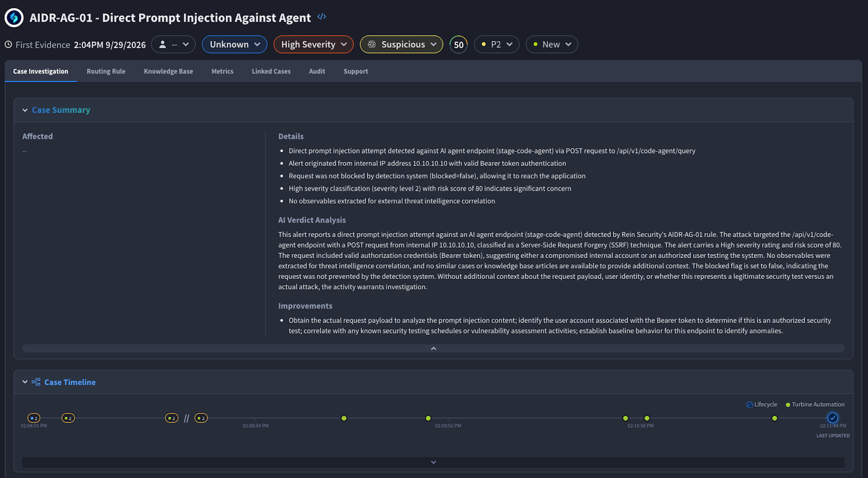Click the lightning bolt app logo
Screen dimensions: 868x478
(14, 18)
